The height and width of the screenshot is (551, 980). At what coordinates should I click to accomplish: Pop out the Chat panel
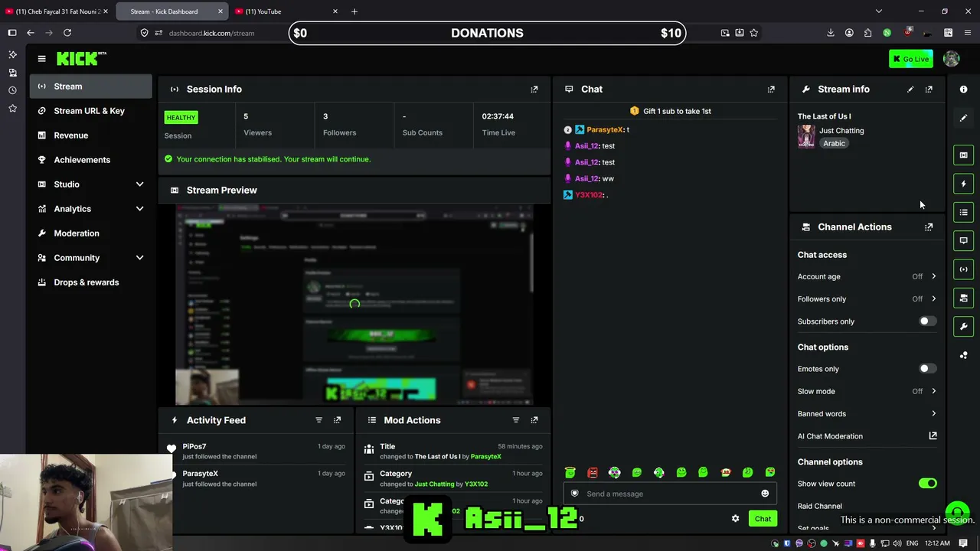(x=771, y=90)
